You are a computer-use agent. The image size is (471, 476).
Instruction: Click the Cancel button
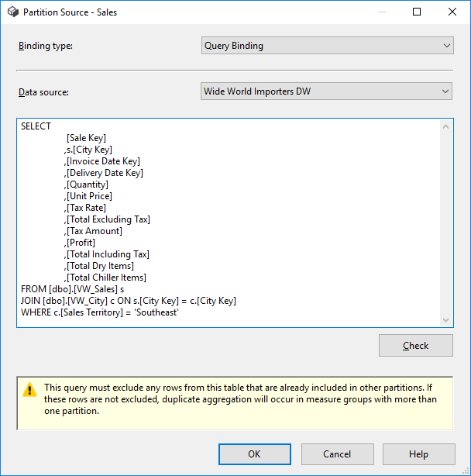[337, 454]
